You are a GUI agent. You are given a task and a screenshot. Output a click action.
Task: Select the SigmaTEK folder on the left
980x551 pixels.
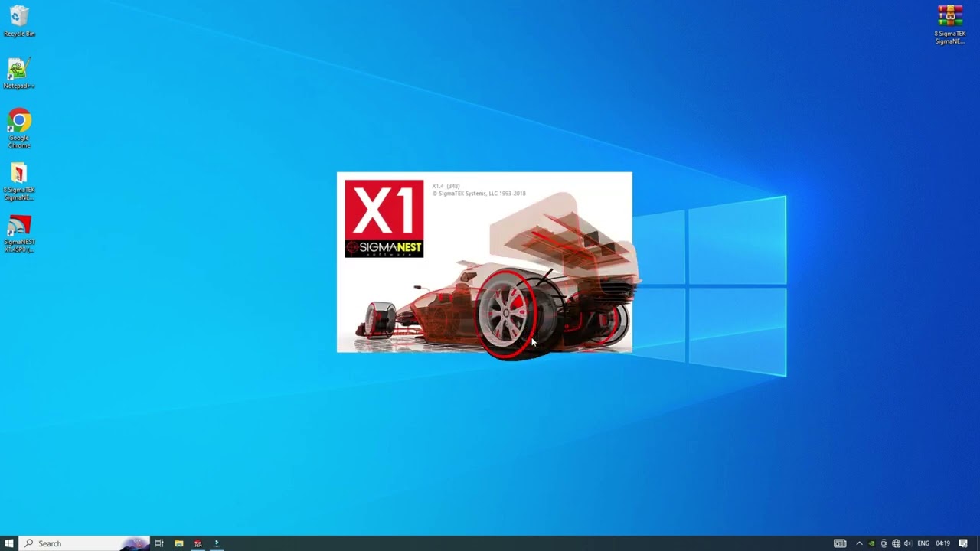[19, 182]
